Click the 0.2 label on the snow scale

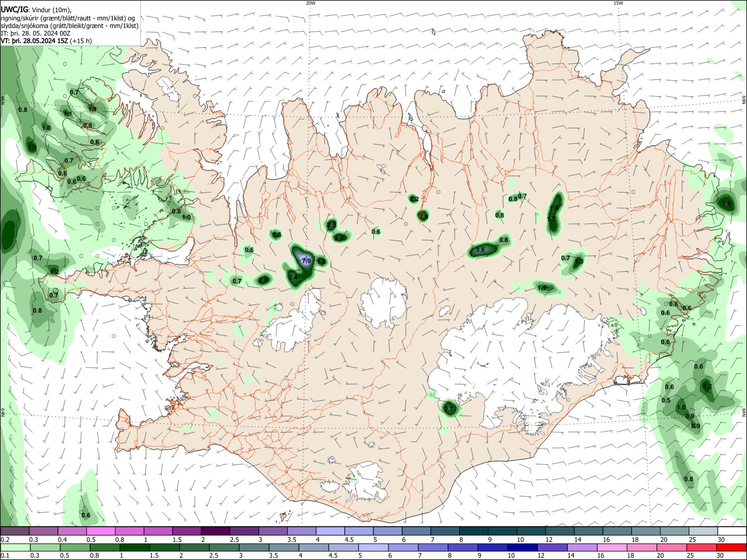(5, 540)
